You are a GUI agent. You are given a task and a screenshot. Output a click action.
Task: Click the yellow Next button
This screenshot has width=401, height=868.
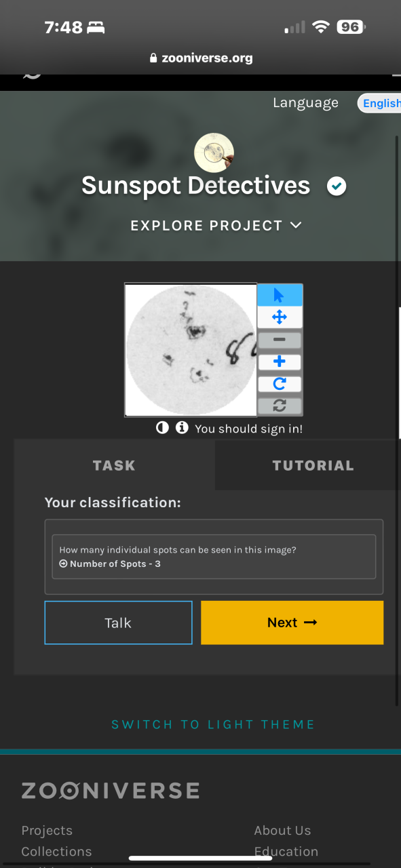[292, 623]
